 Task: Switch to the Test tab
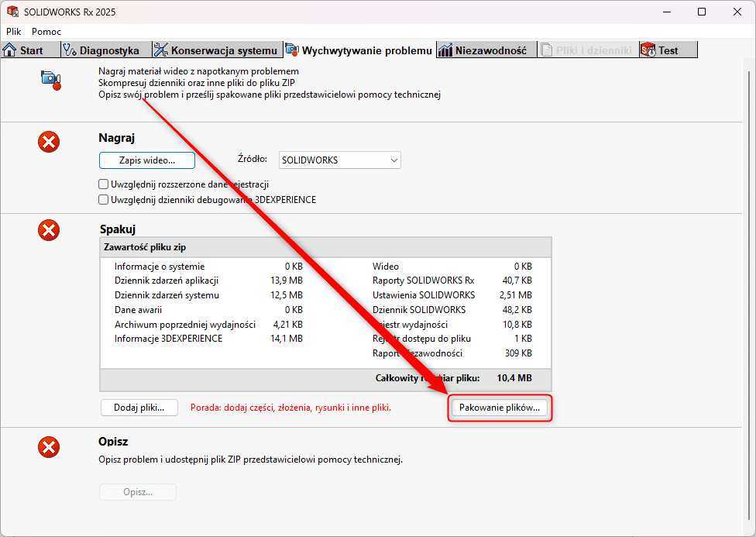(667, 50)
